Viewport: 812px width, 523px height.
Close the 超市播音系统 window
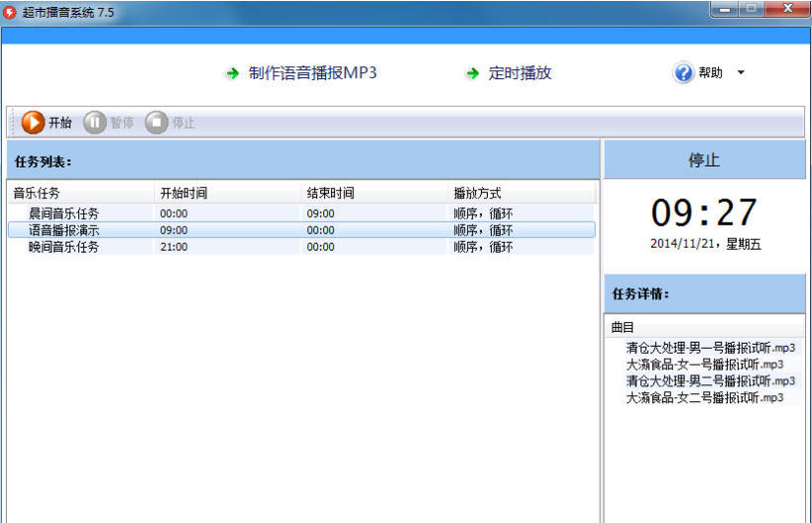(787, 9)
